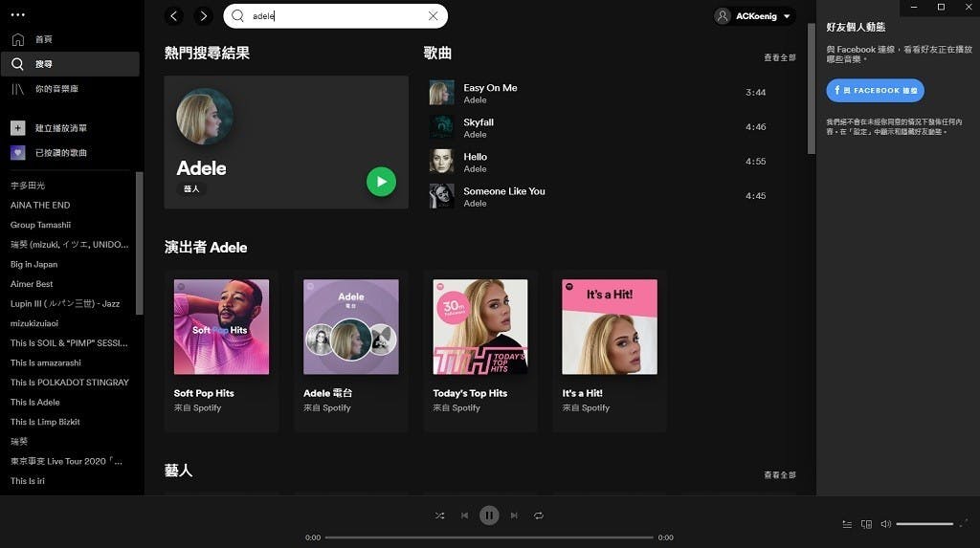Click the user avatar icon
Viewport: 980px width, 548px height.
(723, 16)
